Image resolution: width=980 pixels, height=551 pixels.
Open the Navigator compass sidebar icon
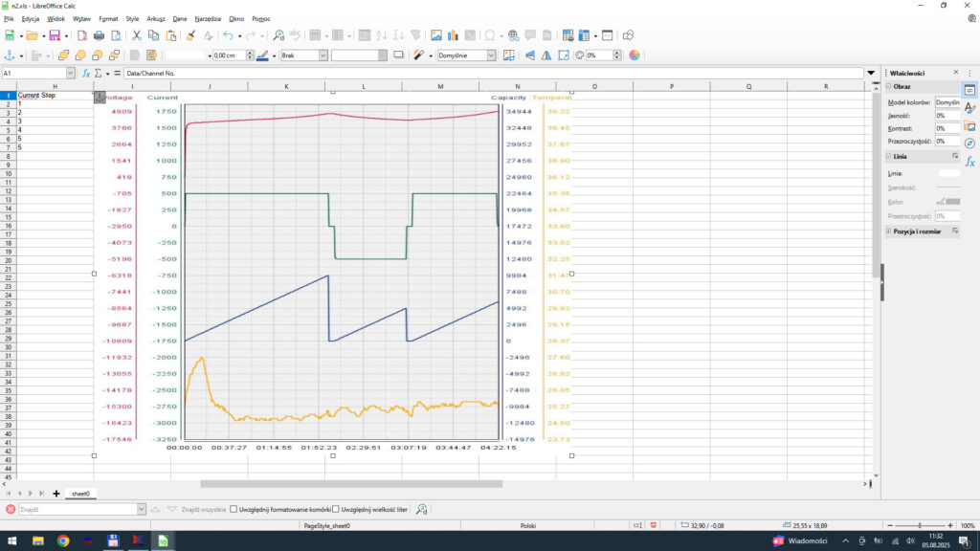tap(969, 143)
